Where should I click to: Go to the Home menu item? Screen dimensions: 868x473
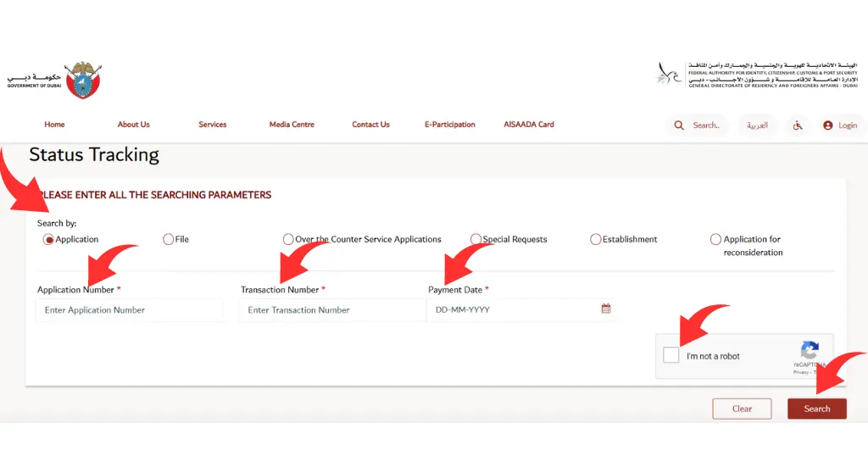pyautogui.click(x=54, y=125)
